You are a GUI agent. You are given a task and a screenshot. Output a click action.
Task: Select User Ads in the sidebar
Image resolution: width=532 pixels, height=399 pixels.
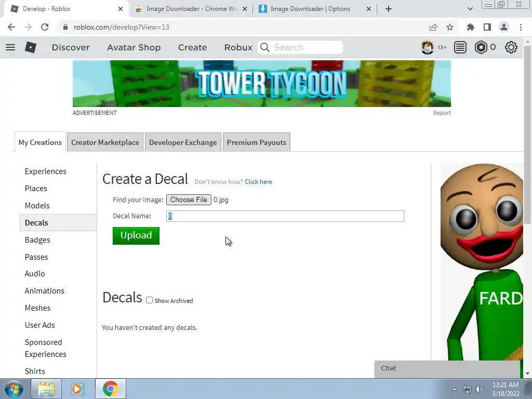(39, 325)
